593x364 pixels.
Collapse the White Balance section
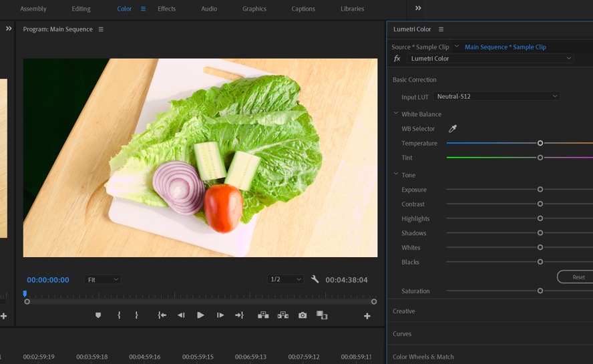(x=396, y=114)
